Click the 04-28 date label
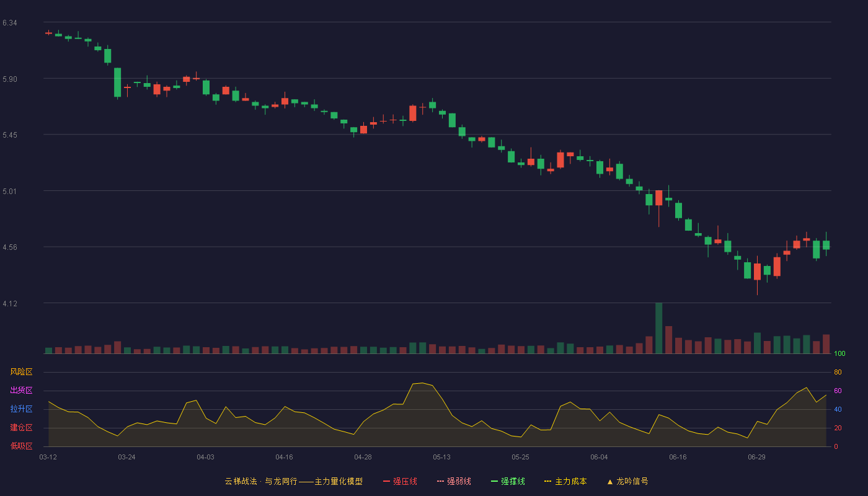The image size is (868, 496). (363, 457)
